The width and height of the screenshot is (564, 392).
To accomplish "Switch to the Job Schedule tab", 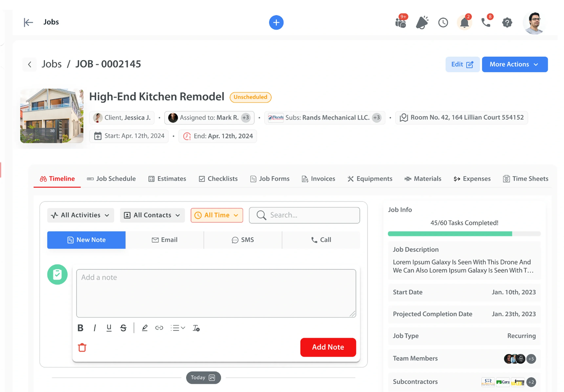I will (x=111, y=179).
